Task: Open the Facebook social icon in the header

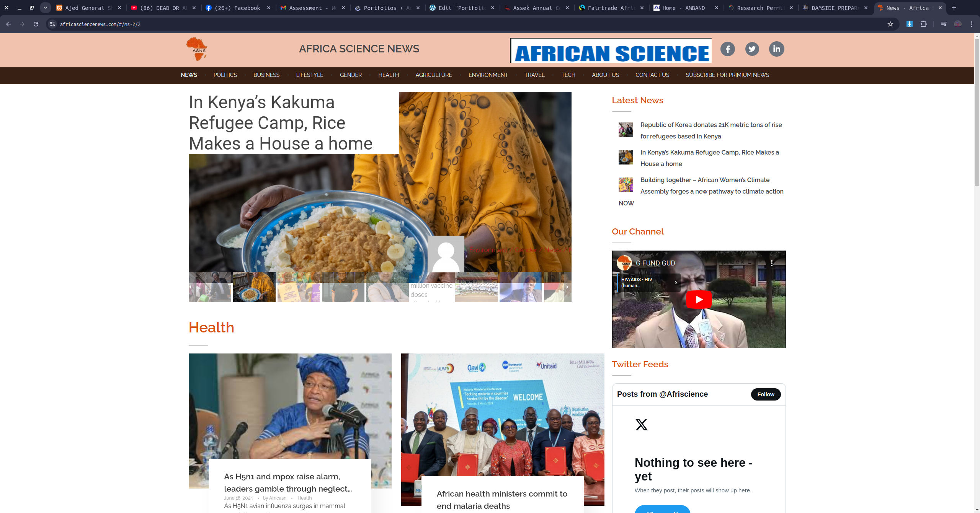Action: pyautogui.click(x=727, y=49)
